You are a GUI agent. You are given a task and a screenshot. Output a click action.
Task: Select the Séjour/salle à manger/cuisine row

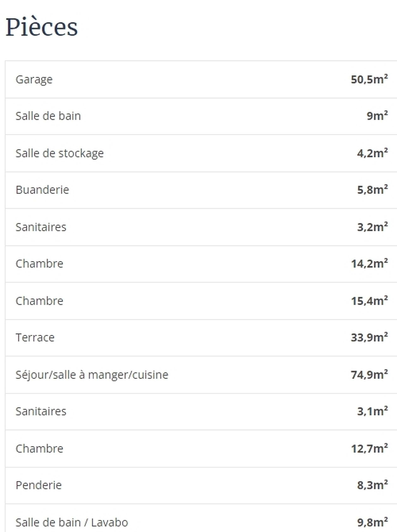coord(201,375)
